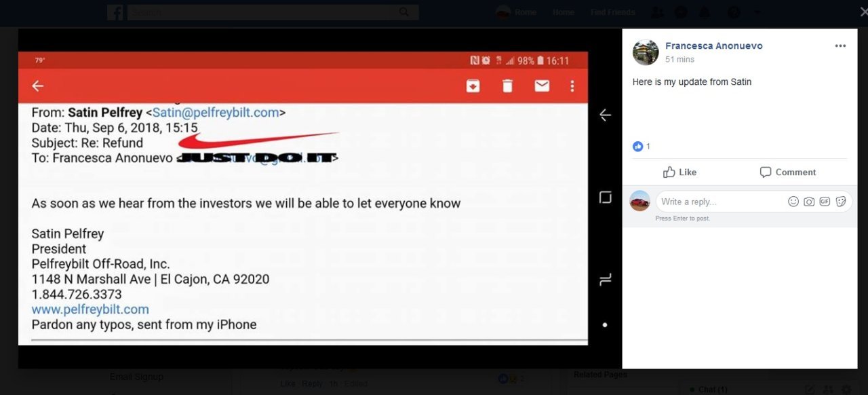The width and height of the screenshot is (868, 395).
Task: Tap the back arrow in the email header
Action: 38,86
